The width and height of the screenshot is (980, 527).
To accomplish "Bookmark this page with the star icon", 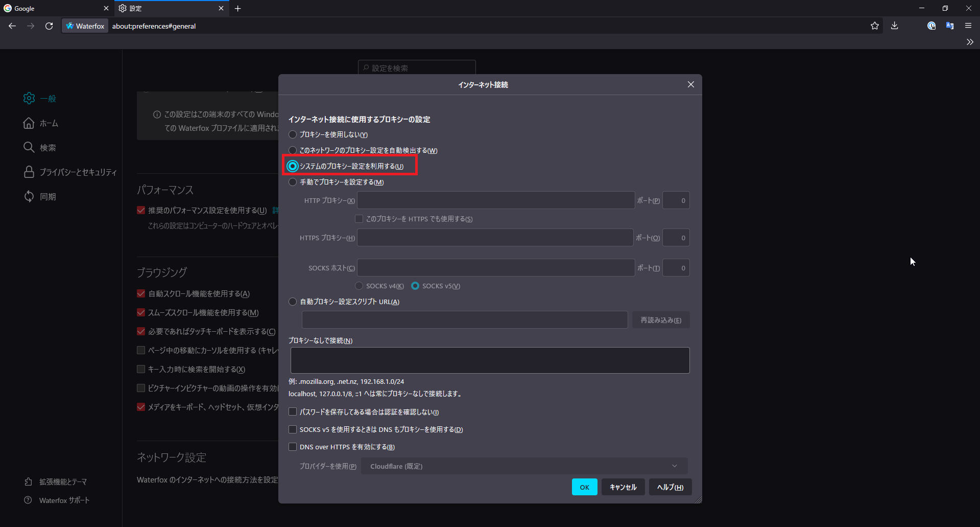I will click(875, 26).
